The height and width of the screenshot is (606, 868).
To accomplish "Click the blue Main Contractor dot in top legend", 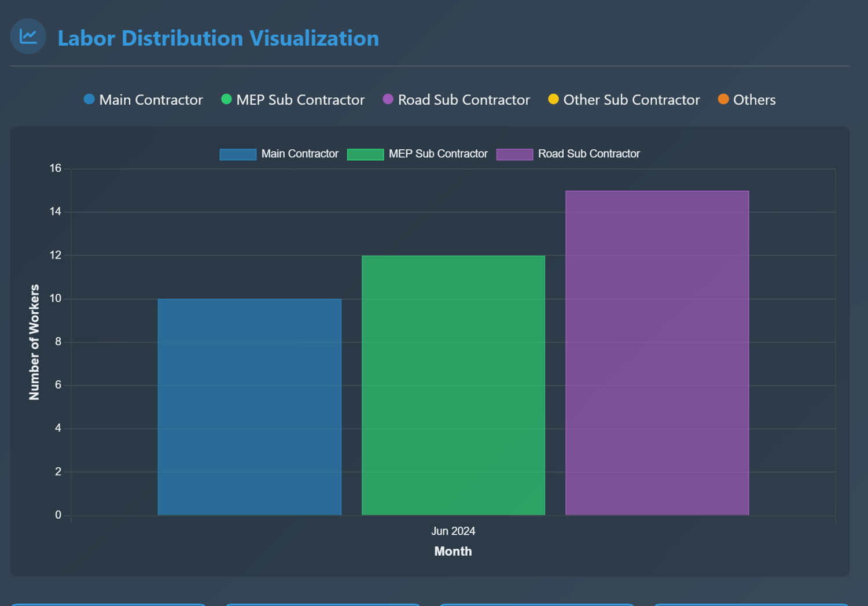I will click(89, 99).
